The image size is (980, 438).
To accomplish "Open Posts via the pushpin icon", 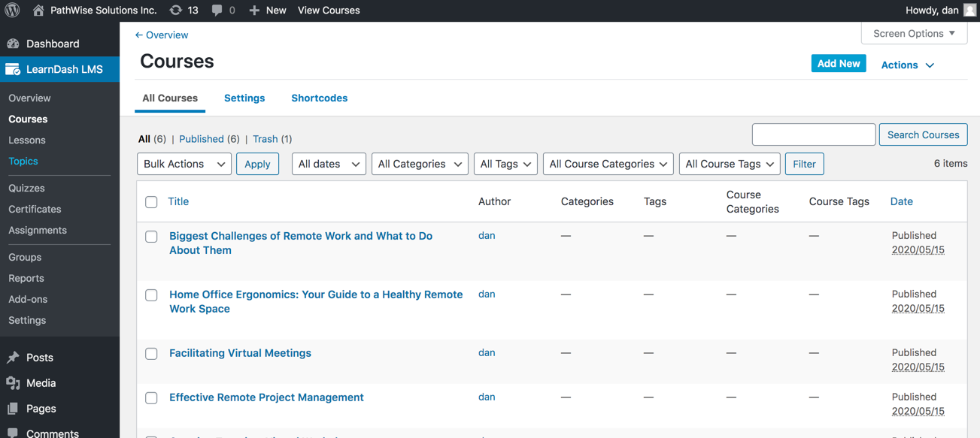I will tap(13, 358).
